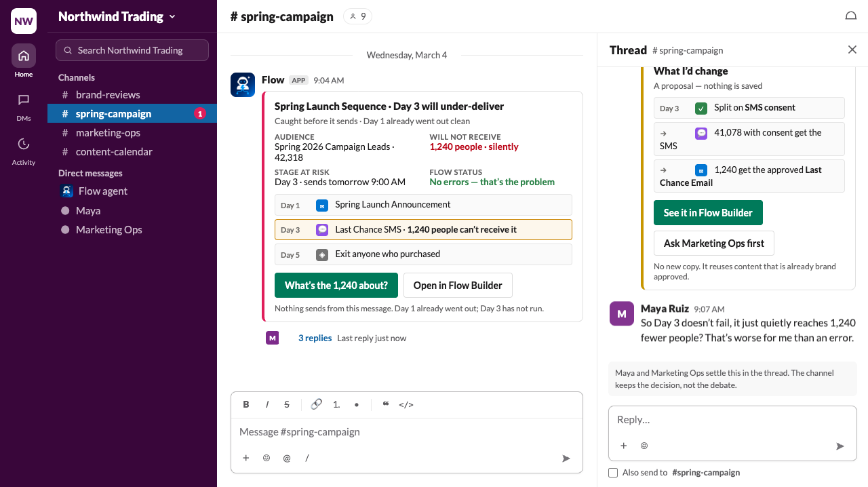The width and height of the screenshot is (868, 487).
Task: Click in the Message #spring-campaign field
Action: click(407, 432)
